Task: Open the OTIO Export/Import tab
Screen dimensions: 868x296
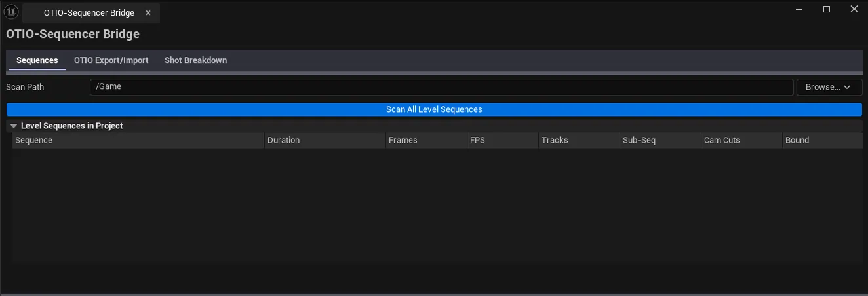Action: pos(111,60)
